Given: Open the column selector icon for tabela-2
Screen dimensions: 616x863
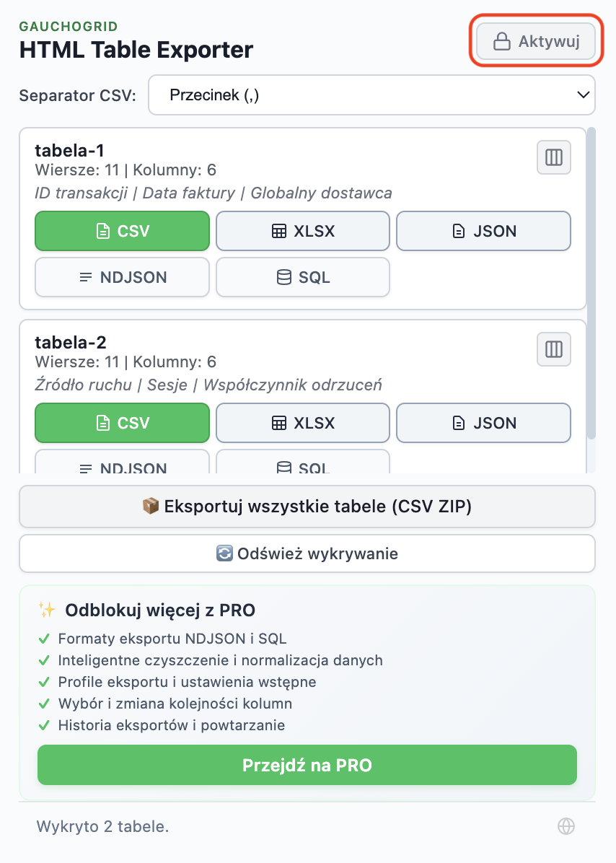Looking at the screenshot, I should (553, 349).
